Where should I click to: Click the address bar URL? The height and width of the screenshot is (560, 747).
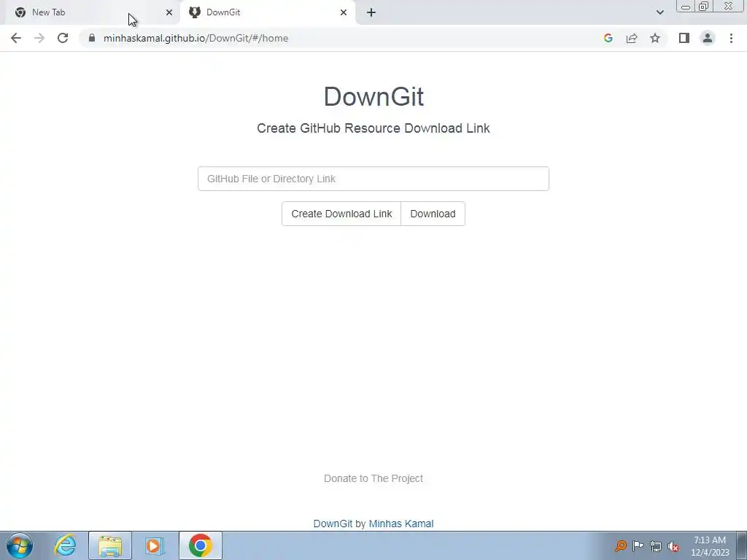tap(196, 38)
